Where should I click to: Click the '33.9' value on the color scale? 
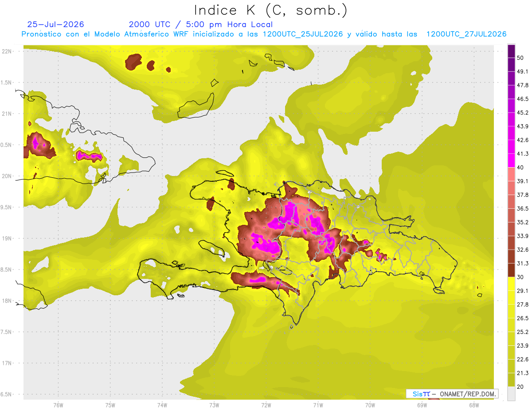(523, 236)
